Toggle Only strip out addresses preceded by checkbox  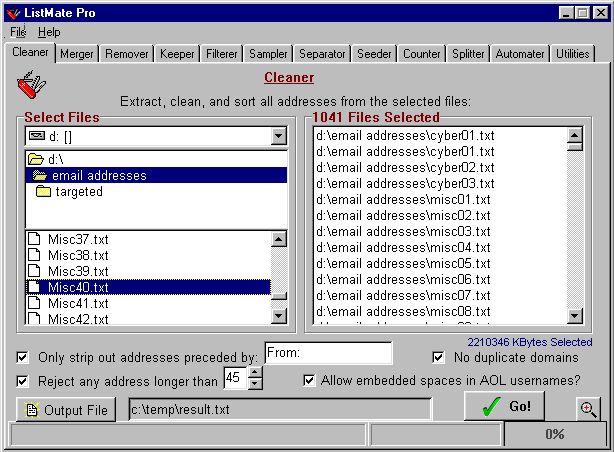[22, 357]
